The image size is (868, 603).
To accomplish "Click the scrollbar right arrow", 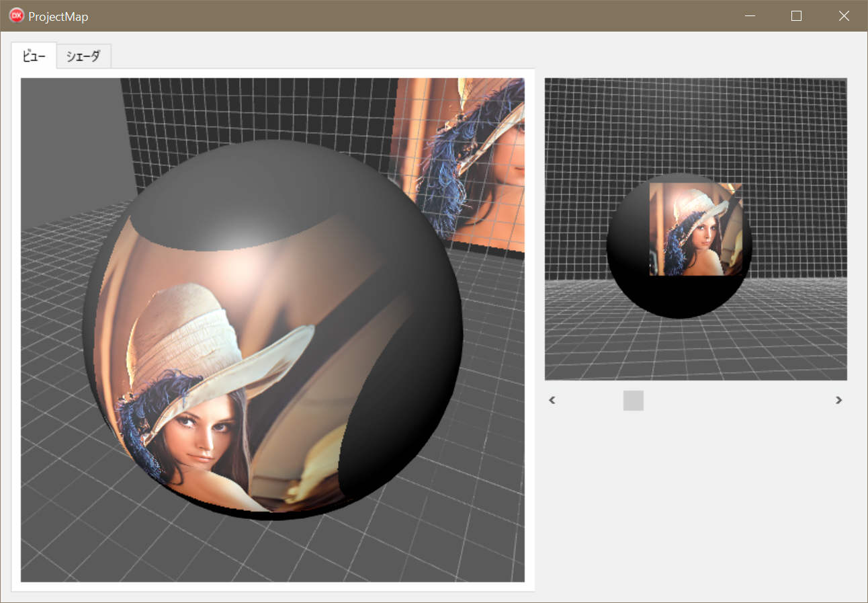I will 838,401.
